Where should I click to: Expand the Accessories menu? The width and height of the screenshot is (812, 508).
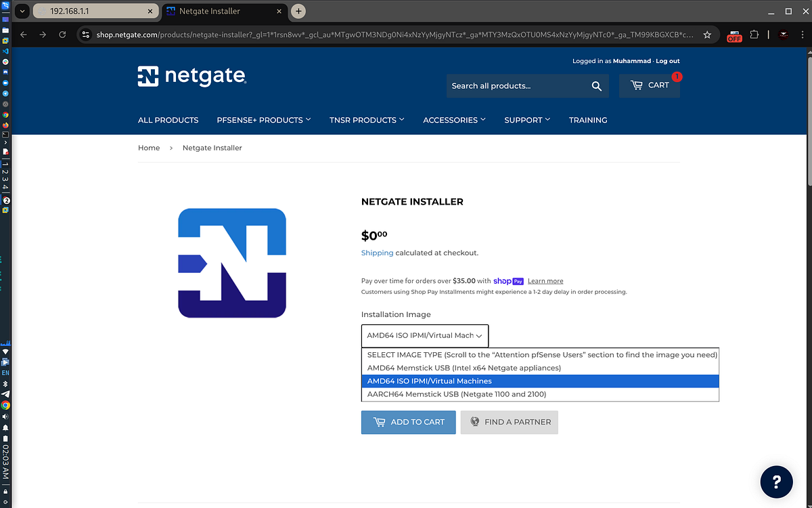point(454,120)
